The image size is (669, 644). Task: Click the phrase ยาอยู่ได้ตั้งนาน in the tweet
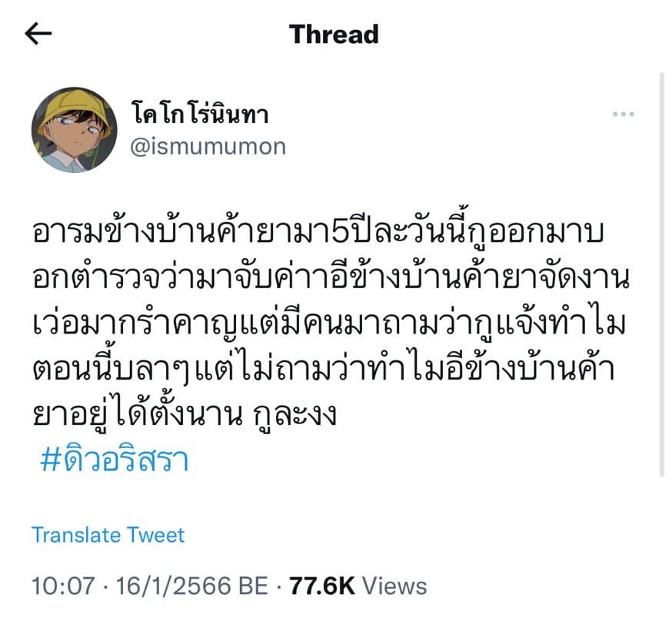(138, 413)
